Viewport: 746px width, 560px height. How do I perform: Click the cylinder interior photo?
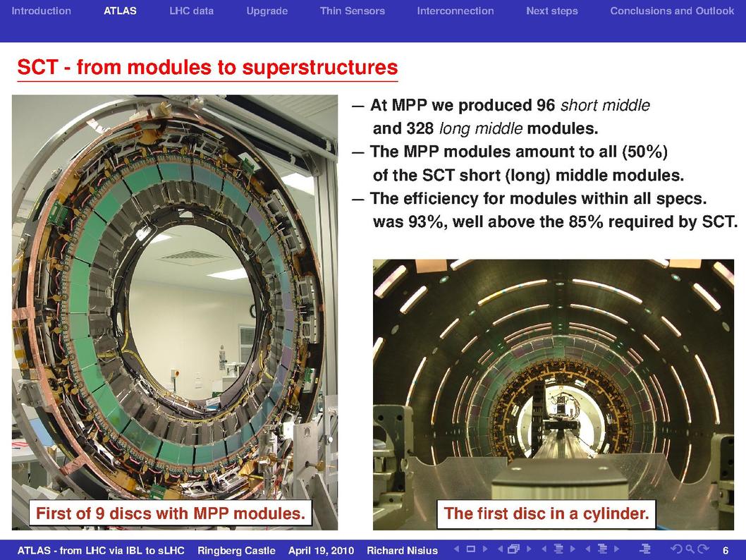pyautogui.click(x=554, y=394)
